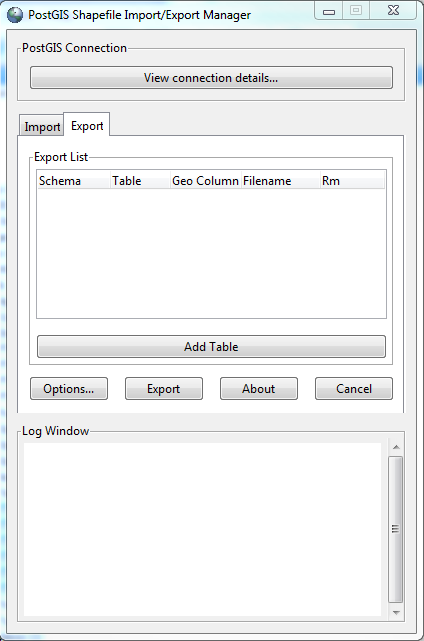Click the globe application icon in title bar
The height and width of the screenshot is (641, 424).
(x=15, y=15)
